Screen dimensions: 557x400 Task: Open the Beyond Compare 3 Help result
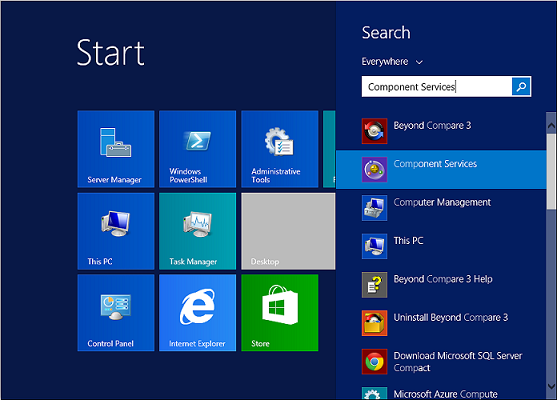[441, 285]
